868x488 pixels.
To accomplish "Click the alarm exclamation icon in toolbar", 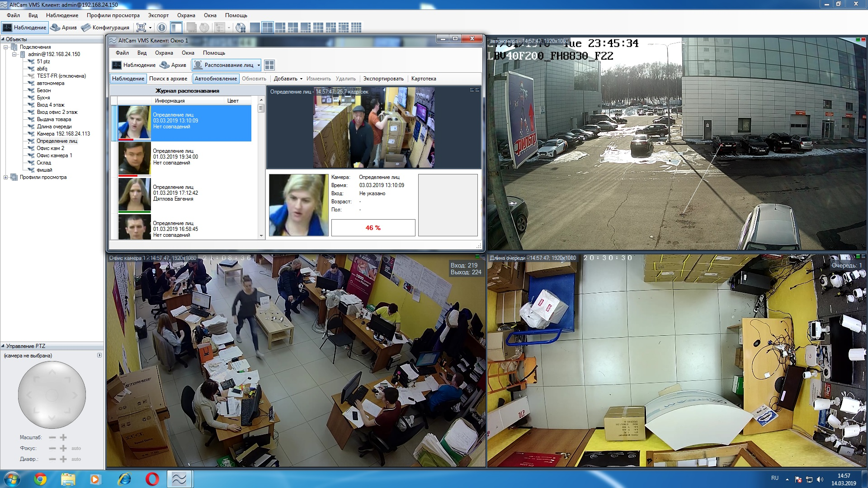I will pyautogui.click(x=162, y=28).
